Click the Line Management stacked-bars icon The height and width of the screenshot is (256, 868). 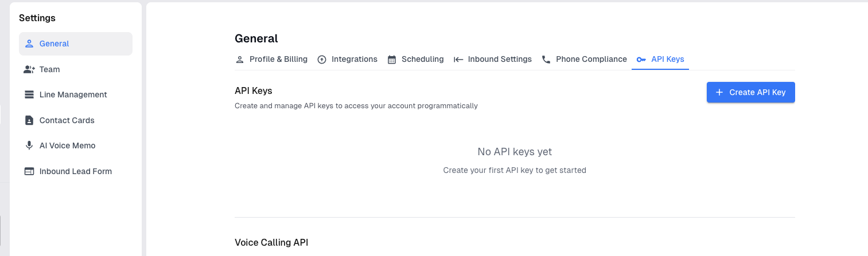click(29, 94)
